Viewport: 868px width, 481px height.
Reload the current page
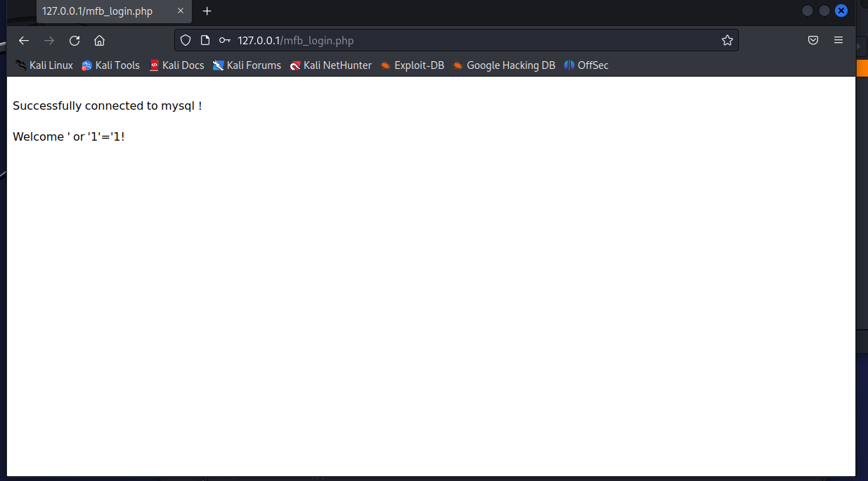click(x=75, y=40)
